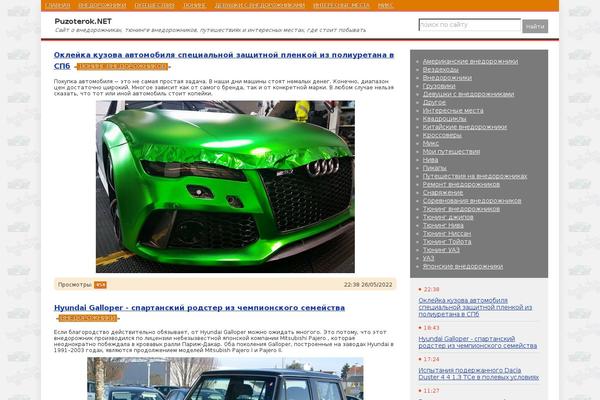600x400 pixels.
Task: Open sidebar category Тюнинг внедорожников
Action: pyautogui.click(x=461, y=209)
